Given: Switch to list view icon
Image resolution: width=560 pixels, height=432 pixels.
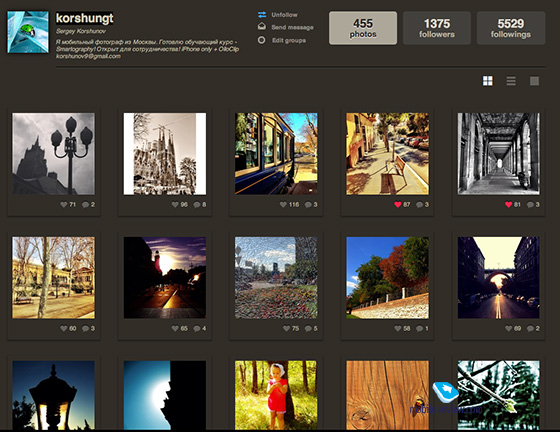Looking at the screenshot, I should pos(511,81).
